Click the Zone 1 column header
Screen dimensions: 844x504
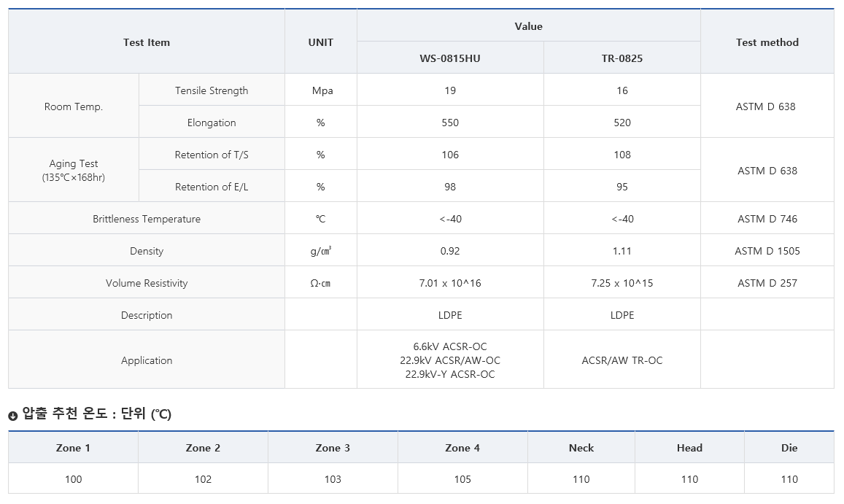coord(73,448)
